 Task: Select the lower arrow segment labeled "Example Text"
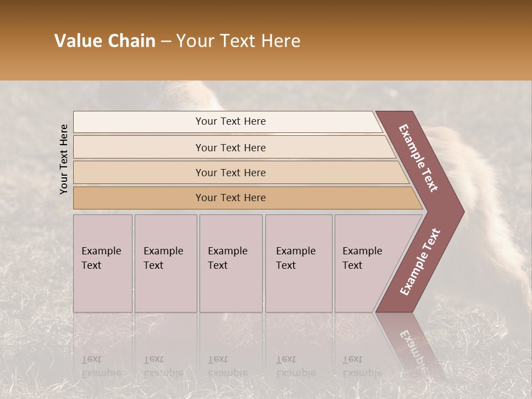coord(420,262)
